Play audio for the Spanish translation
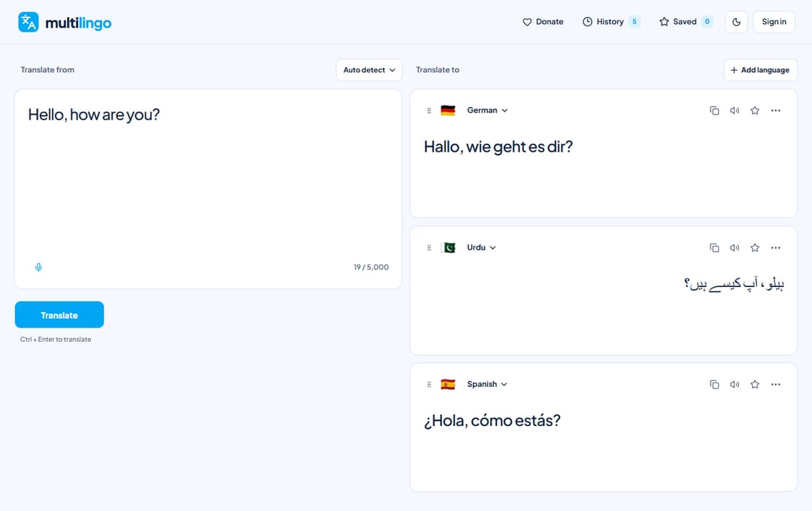Viewport: 812px width, 511px height. click(735, 384)
